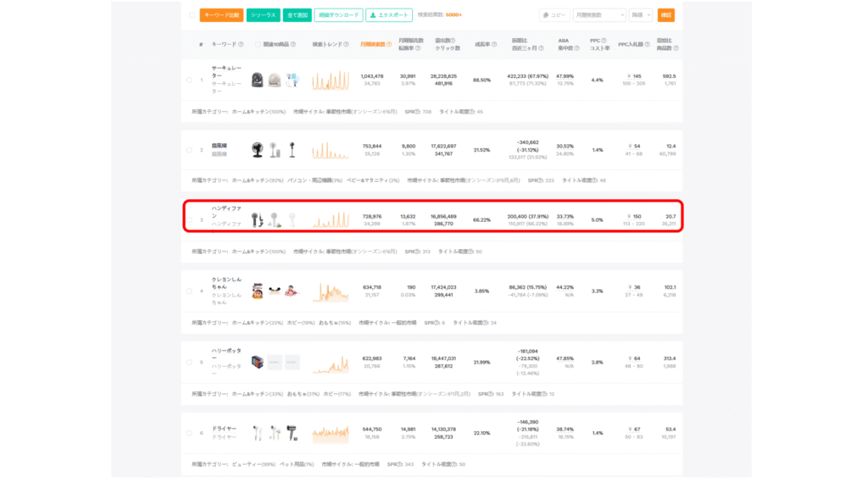868x482 pixels.
Task: Click the first product thumbnail for 扇風機
Action: coord(257,150)
